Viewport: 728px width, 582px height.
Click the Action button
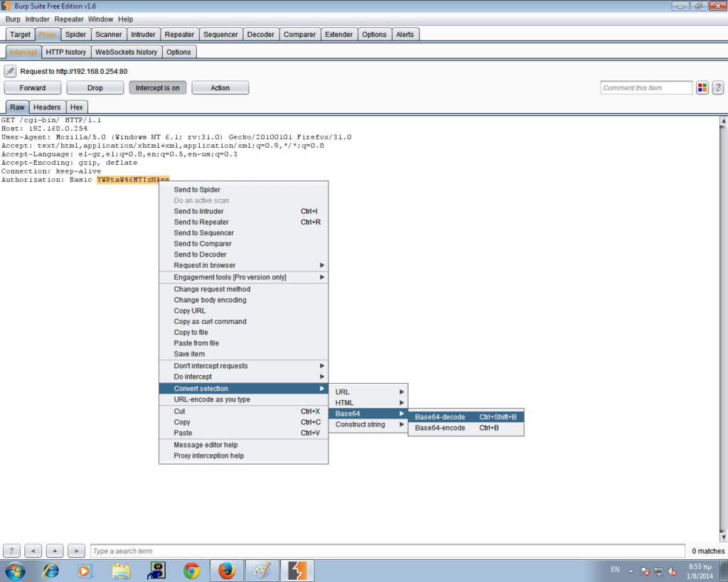point(220,87)
